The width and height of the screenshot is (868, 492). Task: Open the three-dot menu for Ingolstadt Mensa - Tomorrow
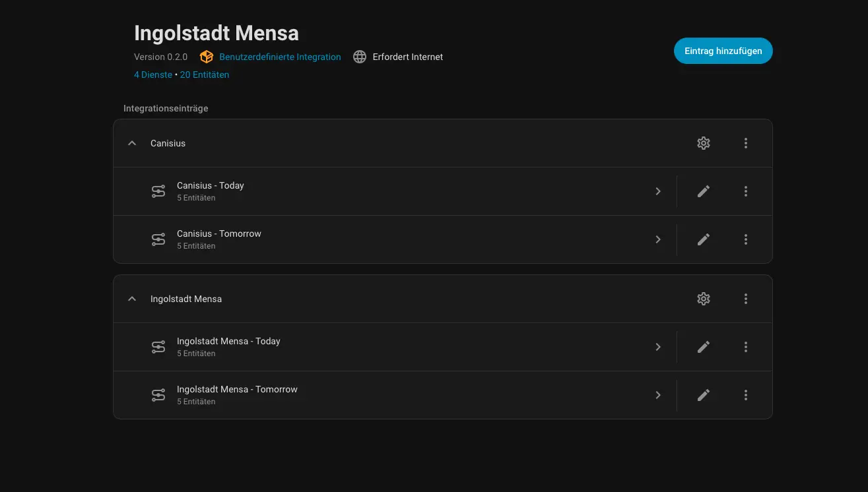(x=745, y=394)
